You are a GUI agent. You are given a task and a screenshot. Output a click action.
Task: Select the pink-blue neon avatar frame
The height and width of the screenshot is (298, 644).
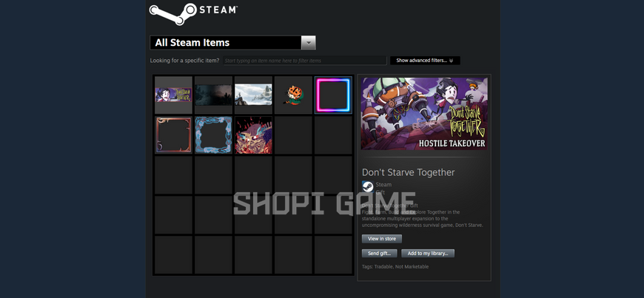pos(333,95)
